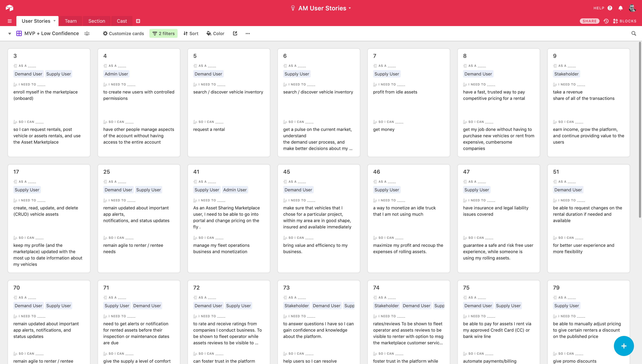The image size is (642, 364).
Task: Open the help question mark icon
Action: click(610, 8)
